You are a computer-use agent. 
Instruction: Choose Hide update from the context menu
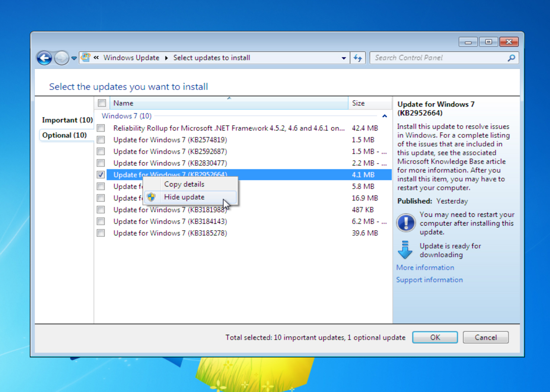click(190, 197)
